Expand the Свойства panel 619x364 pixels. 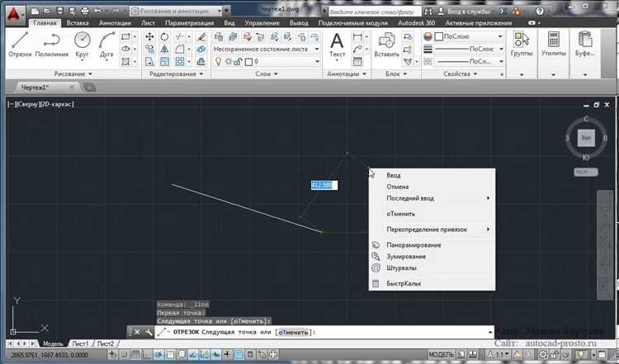(x=461, y=73)
